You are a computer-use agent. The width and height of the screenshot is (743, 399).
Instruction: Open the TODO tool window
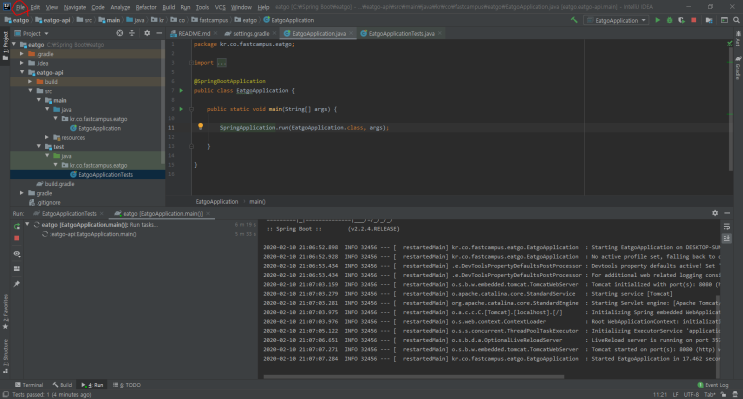pyautogui.click(x=127, y=385)
